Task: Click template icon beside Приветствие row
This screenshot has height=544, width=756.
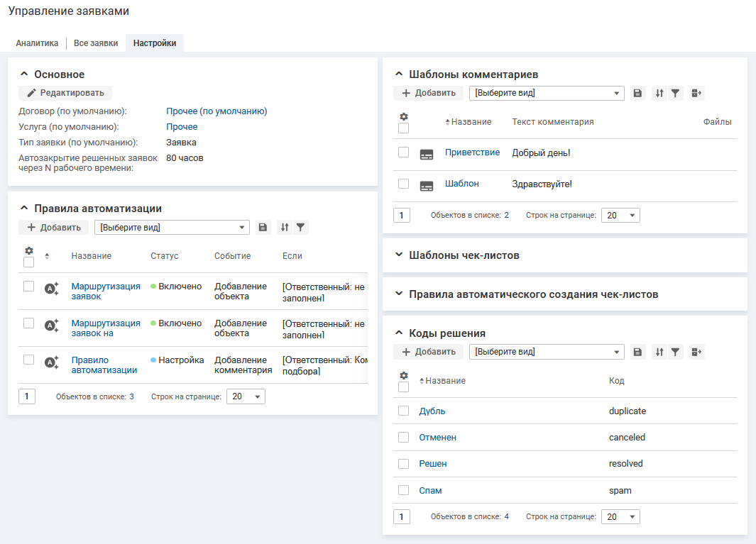Action: 427,154
